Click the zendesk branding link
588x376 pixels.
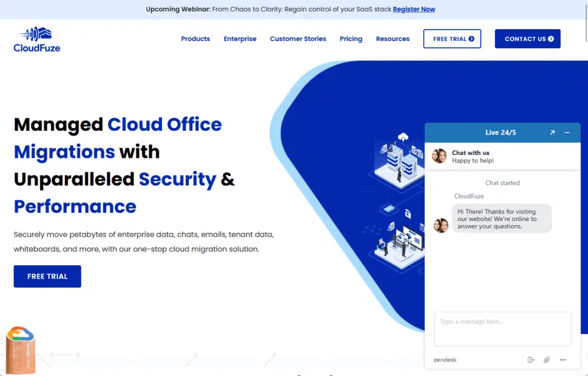445,360
